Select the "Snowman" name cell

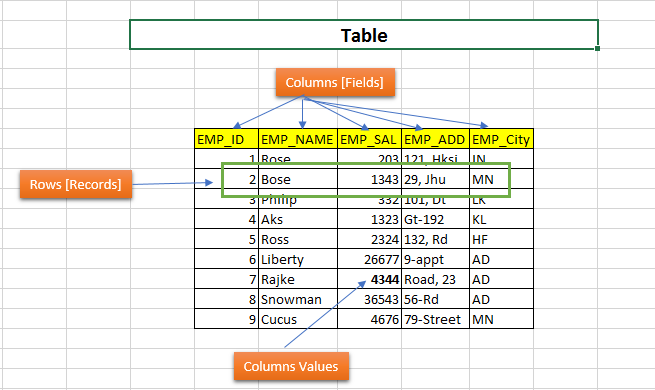tap(298, 299)
